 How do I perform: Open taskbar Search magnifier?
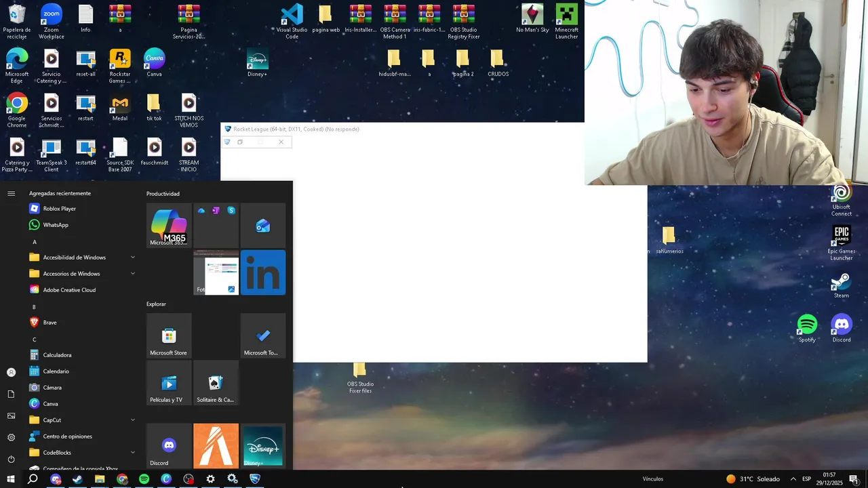pos(33,479)
